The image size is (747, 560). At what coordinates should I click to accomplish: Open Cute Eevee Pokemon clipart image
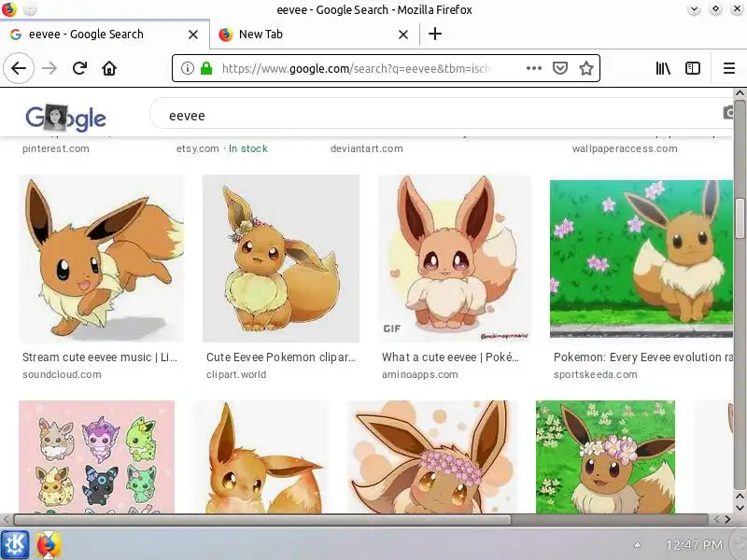(281, 259)
